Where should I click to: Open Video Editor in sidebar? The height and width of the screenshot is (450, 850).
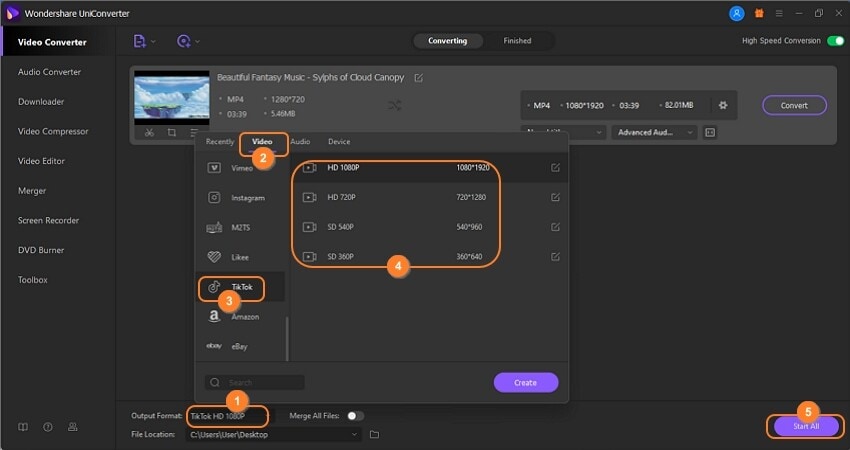tap(41, 161)
